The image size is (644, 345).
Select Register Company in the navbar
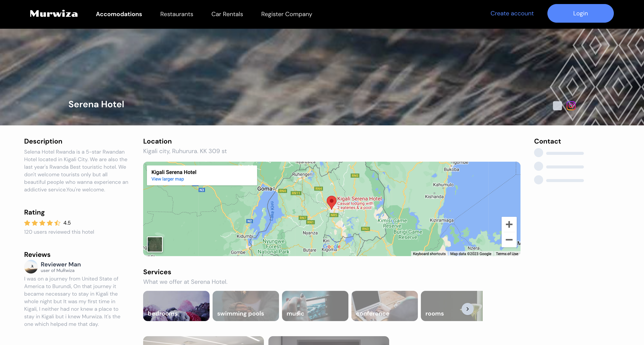click(287, 14)
